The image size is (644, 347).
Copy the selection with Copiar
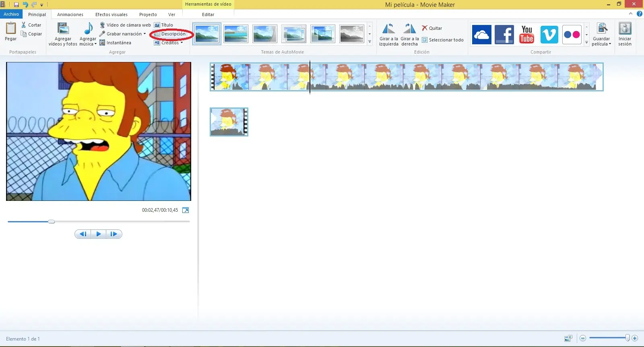[x=31, y=34]
